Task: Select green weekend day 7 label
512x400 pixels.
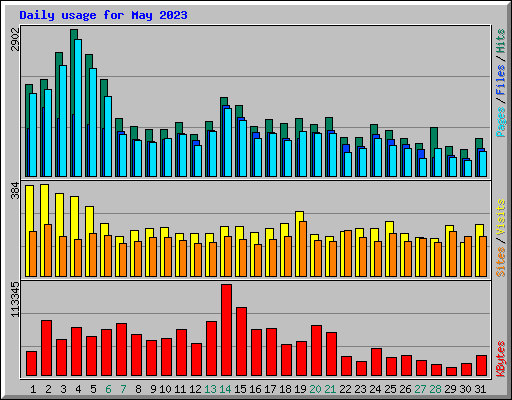Action: point(123,389)
